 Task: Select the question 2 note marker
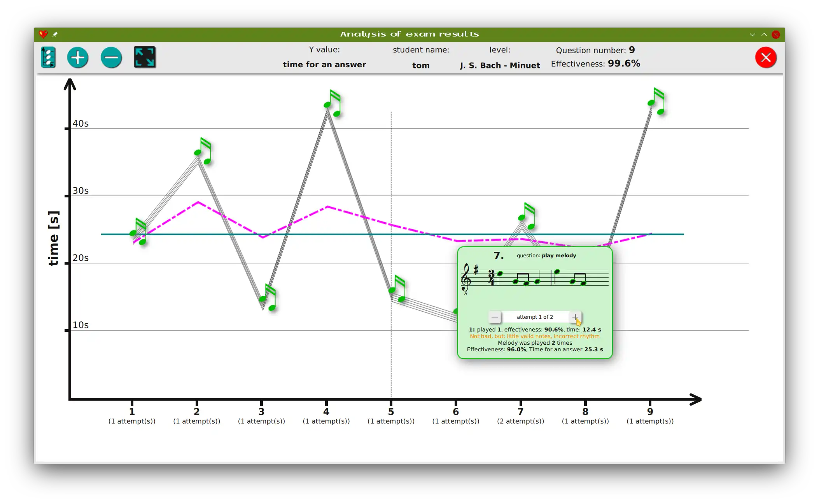(x=203, y=151)
